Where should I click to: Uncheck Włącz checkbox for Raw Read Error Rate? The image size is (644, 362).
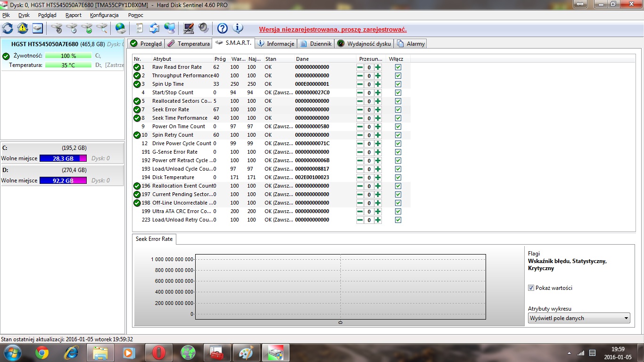pos(398,67)
